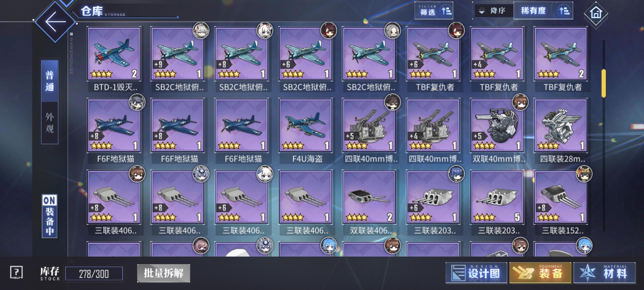Toggle descending sort order
644x290 pixels.
(493, 11)
